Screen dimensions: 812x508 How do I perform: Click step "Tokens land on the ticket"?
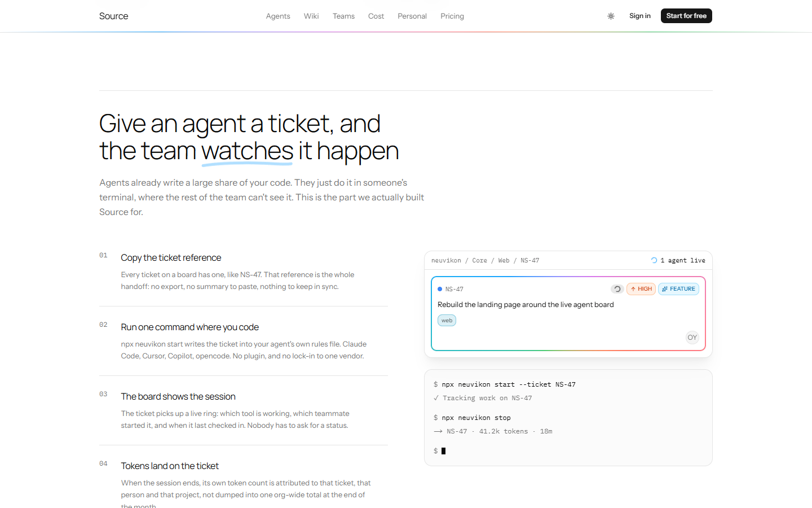tap(170, 466)
